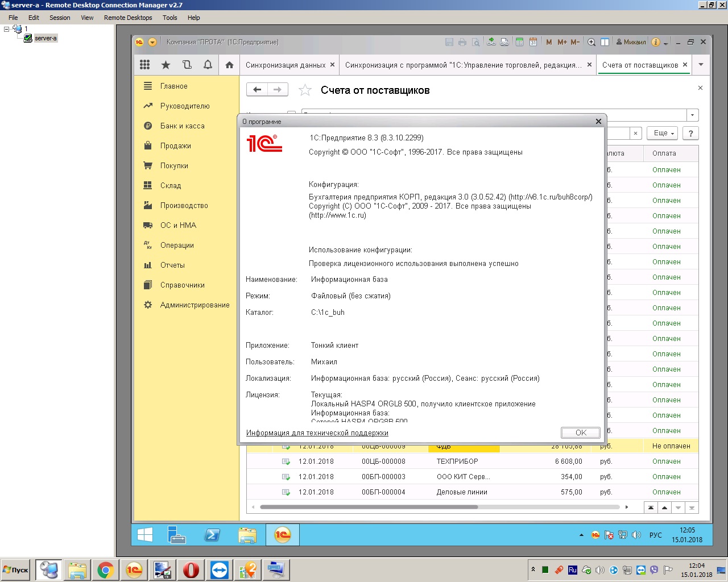The image size is (728, 582).
Task: Select the ТЕХПРИБОР invoice row
Action: [x=472, y=462]
